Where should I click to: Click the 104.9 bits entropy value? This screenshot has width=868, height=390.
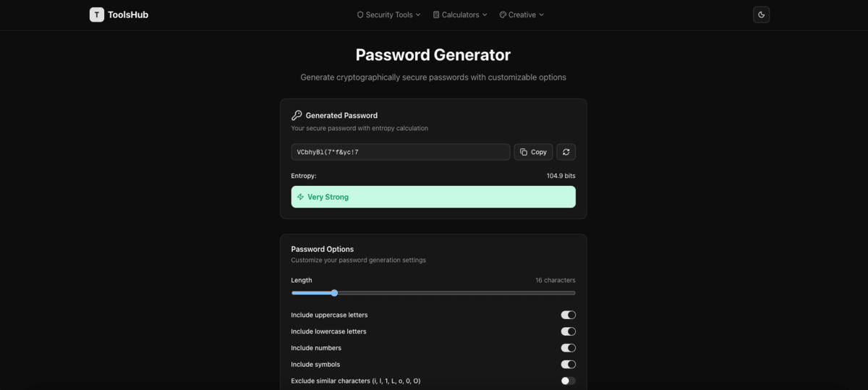(561, 176)
